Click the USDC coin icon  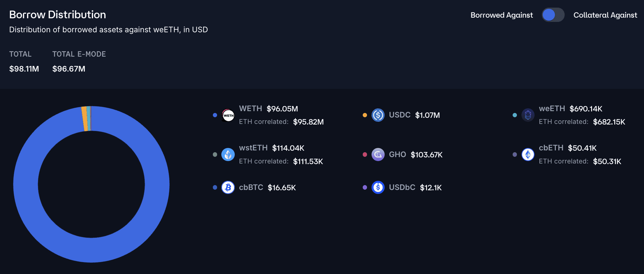[378, 115]
